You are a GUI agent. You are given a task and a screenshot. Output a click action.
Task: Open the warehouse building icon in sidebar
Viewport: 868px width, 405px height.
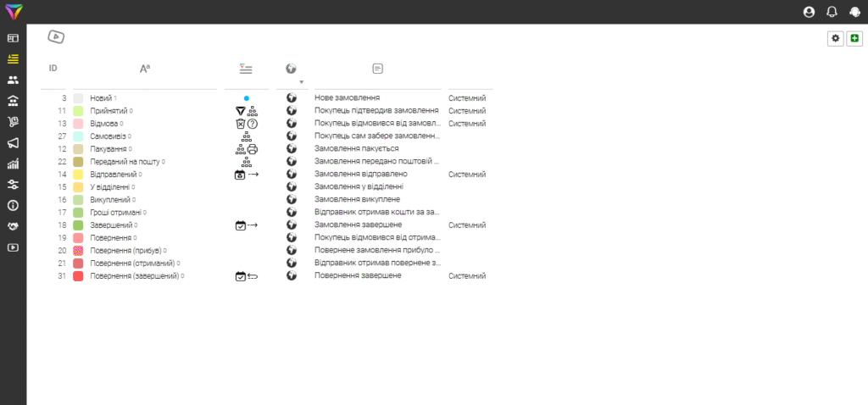(14, 102)
